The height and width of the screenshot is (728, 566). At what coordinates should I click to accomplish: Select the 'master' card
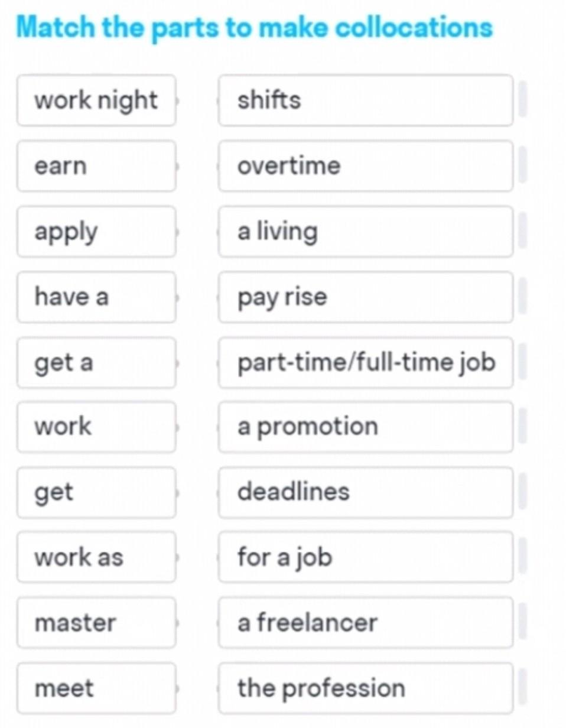pos(96,623)
